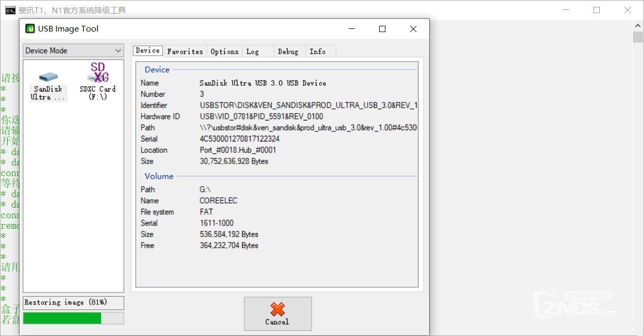Switch to the Device tab

coord(147,50)
